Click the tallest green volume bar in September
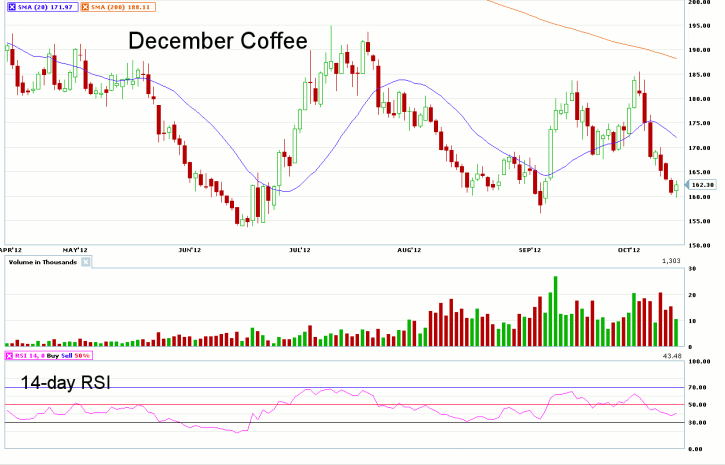The image size is (725, 465). click(555, 311)
